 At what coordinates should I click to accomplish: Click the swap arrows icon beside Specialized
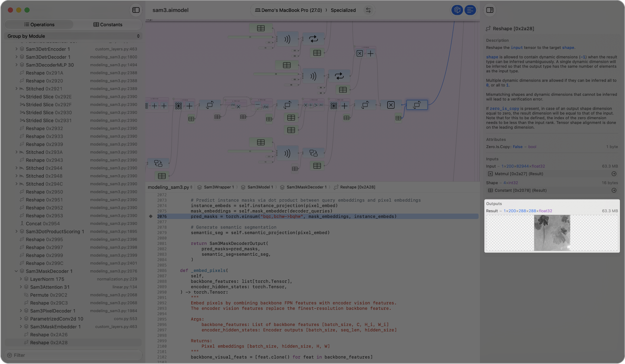(368, 10)
